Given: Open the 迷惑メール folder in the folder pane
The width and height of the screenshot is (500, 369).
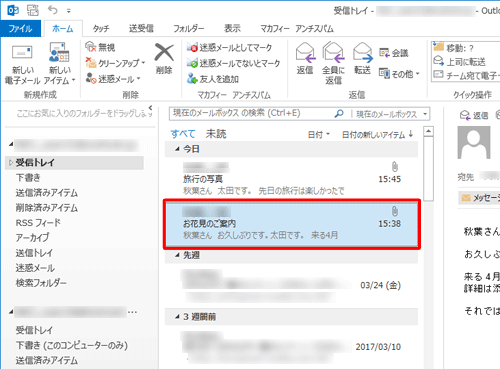Looking at the screenshot, I should point(35,268).
